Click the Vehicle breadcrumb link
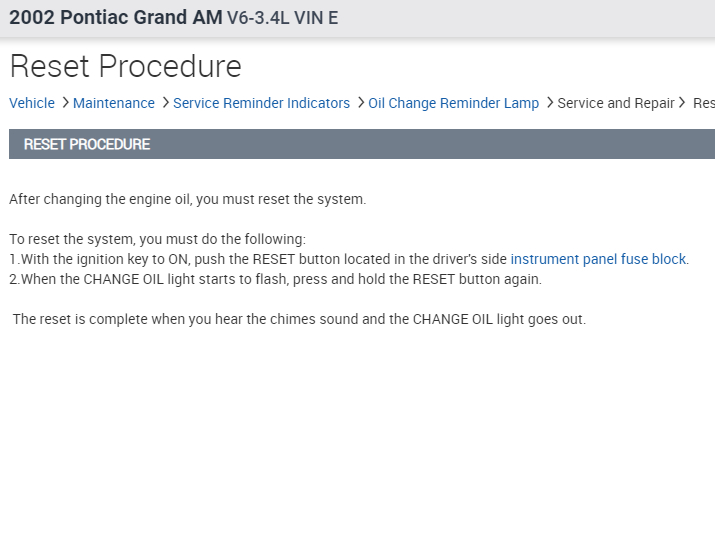This screenshot has height=558, width=715. 32,103
